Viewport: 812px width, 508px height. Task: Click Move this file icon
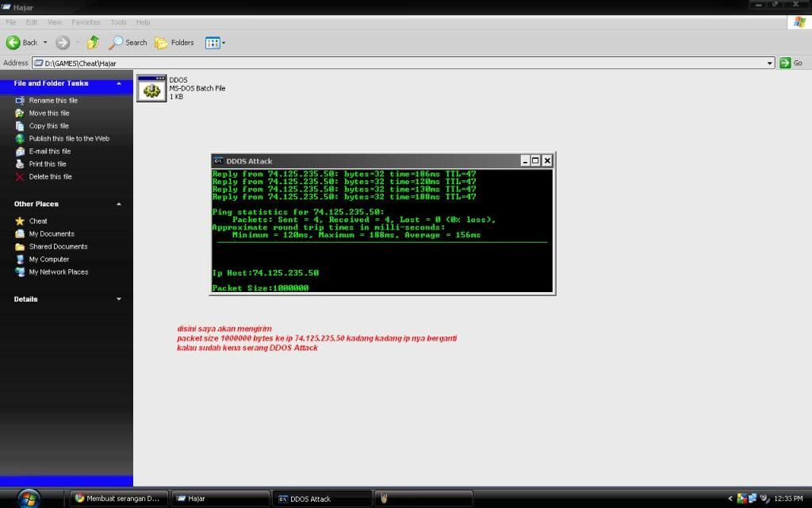point(20,113)
